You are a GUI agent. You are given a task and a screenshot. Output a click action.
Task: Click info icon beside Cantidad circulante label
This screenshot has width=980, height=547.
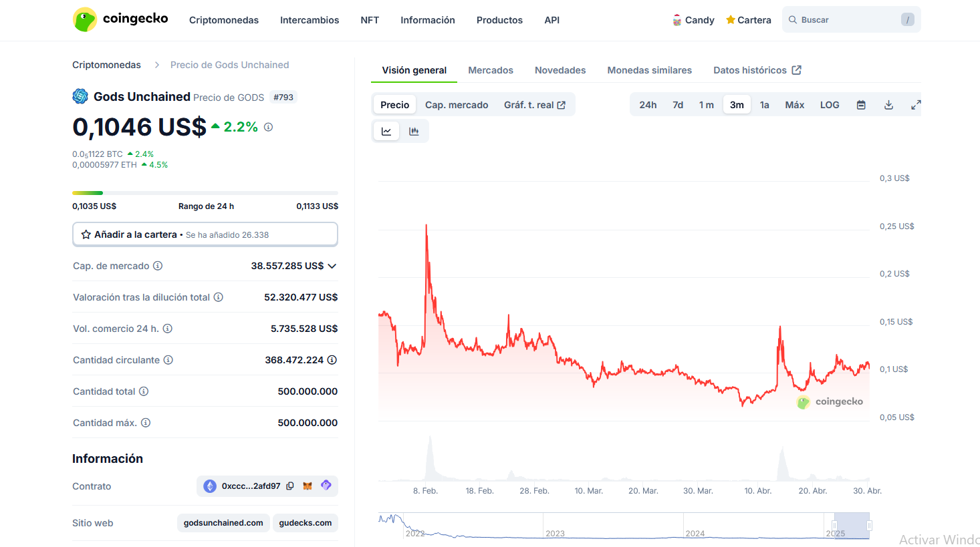pyautogui.click(x=168, y=360)
